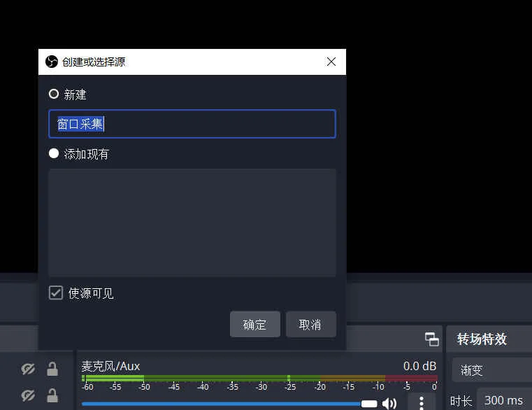Click the lock icon of lower source row
Image resolution: width=532 pixels, height=410 pixels.
(52, 395)
